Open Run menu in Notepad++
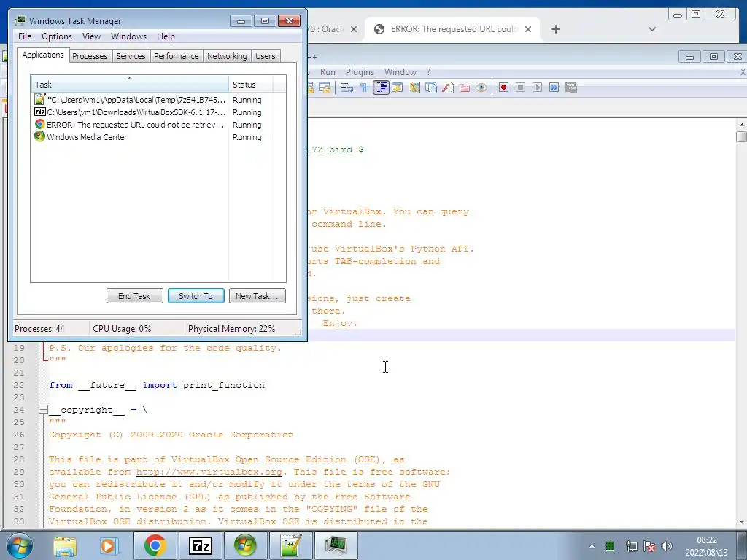 point(328,72)
